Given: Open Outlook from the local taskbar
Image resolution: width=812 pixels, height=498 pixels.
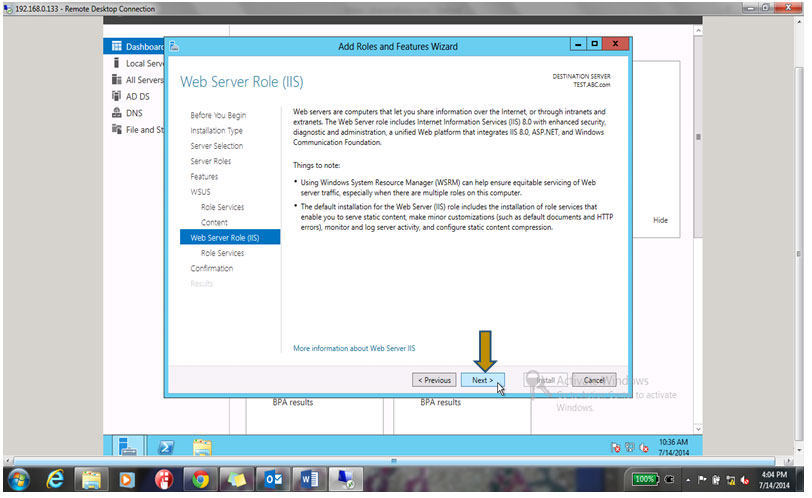Looking at the screenshot, I should [273, 480].
